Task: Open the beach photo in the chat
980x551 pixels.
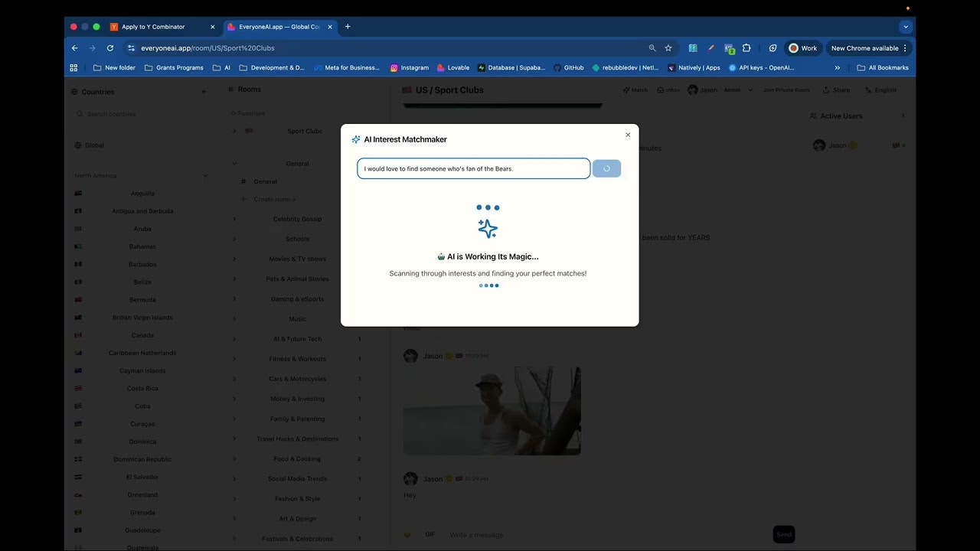Action: (x=492, y=411)
